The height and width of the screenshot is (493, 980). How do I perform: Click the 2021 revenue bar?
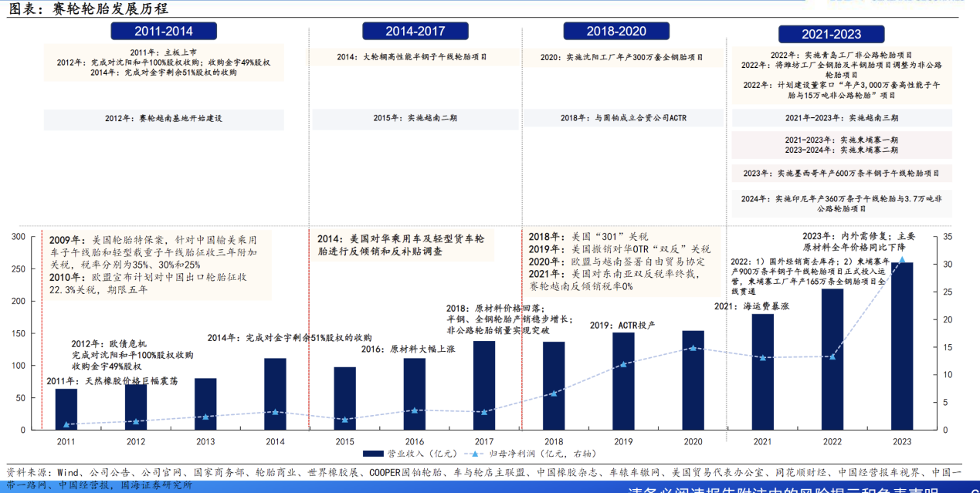click(x=763, y=372)
